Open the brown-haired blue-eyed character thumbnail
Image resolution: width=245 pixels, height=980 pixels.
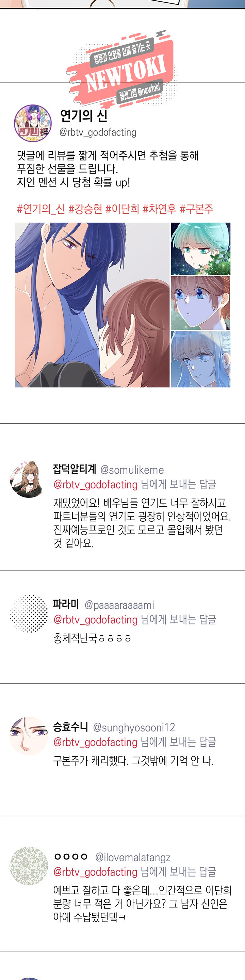pyautogui.click(x=200, y=303)
